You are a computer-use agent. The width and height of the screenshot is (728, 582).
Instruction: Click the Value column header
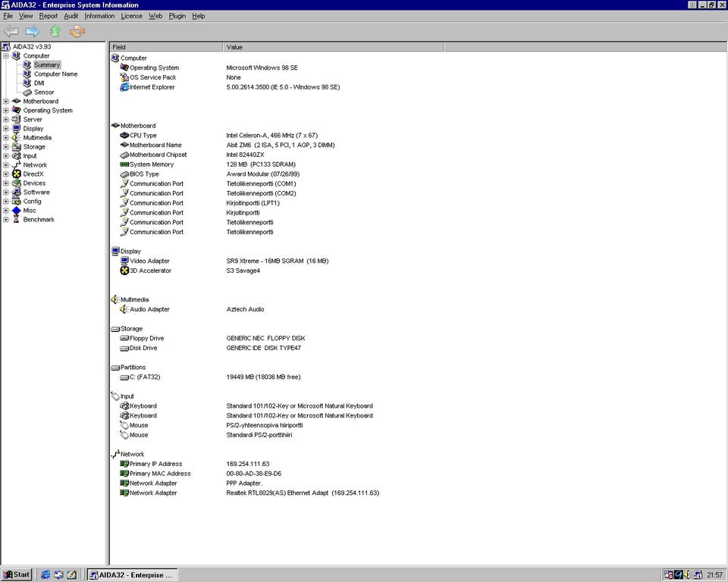[x=334, y=47]
